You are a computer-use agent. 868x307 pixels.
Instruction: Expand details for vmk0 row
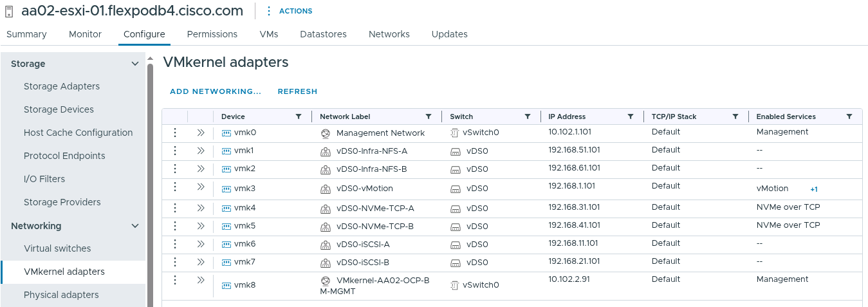tap(200, 133)
